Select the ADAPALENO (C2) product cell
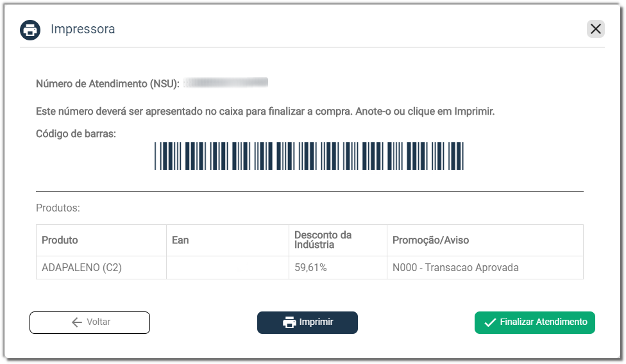626x364 pixels. (x=81, y=268)
